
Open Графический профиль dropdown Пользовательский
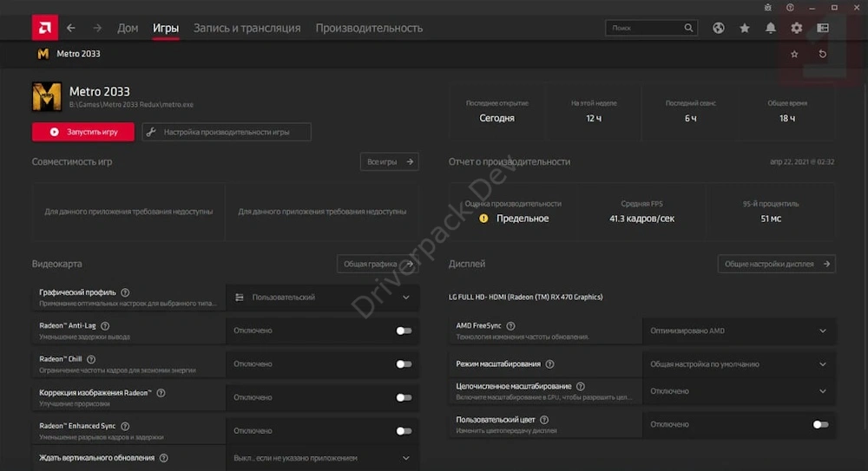[x=322, y=298]
